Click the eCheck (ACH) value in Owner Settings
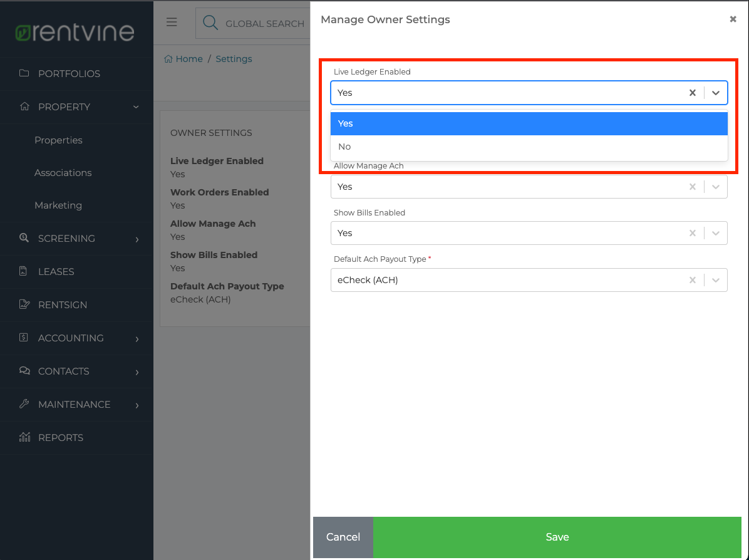This screenshot has width=749, height=560. click(200, 299)
